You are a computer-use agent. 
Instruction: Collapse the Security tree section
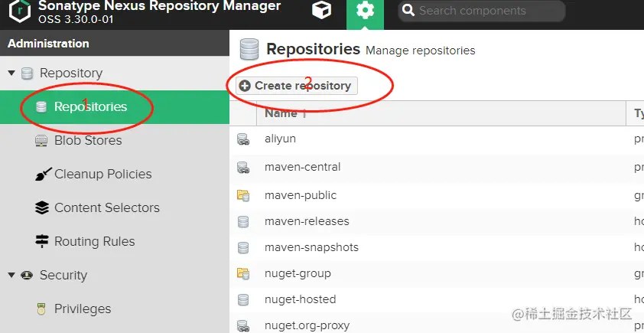click(x=11, y=275)
